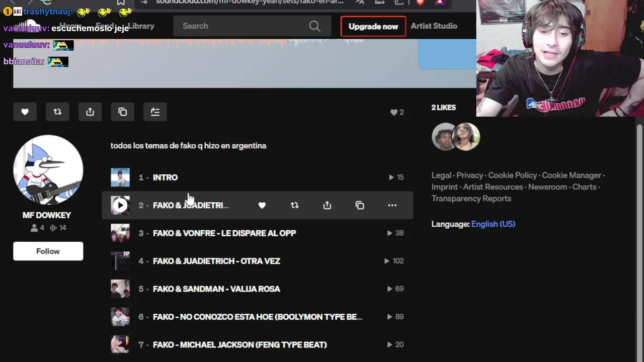Repost track 2 using its repost icon
This screenshot has height=362, width=644.
pos(294,205)
